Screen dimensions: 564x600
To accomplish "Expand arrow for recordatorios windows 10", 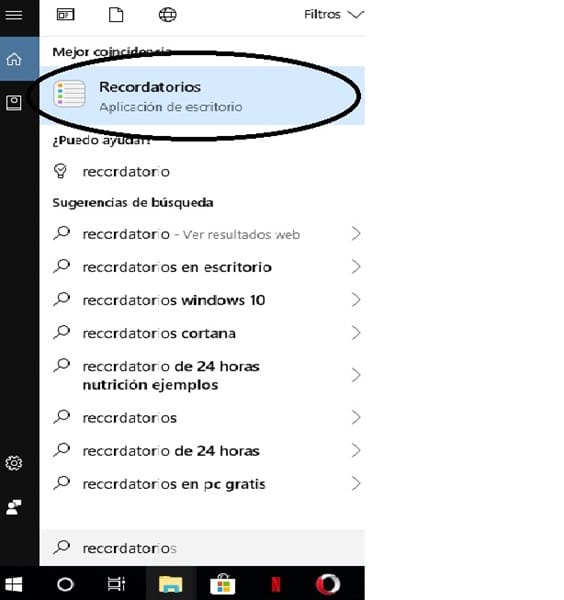I will (356, 300).
